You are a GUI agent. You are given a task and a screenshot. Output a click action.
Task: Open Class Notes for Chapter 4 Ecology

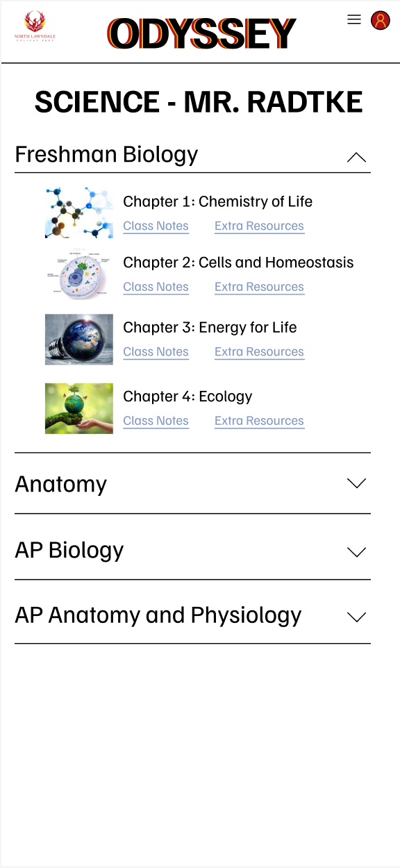(156, 421)
